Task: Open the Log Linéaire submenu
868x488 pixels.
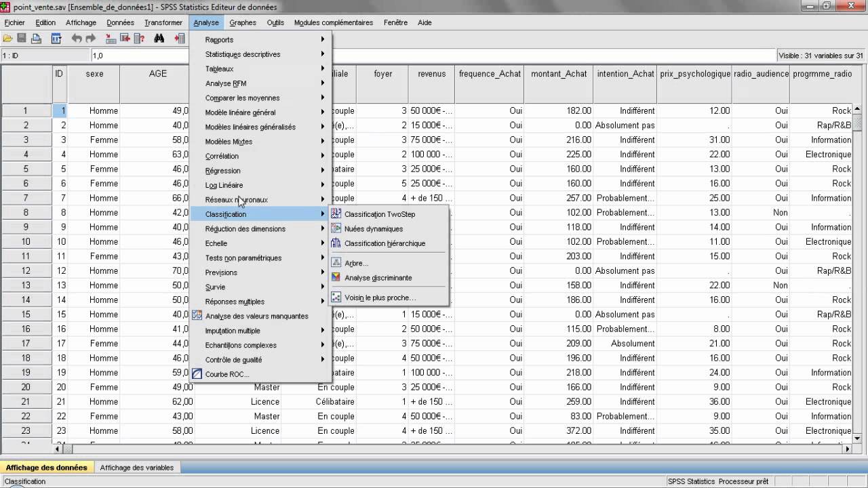Action: pos(260,185)
